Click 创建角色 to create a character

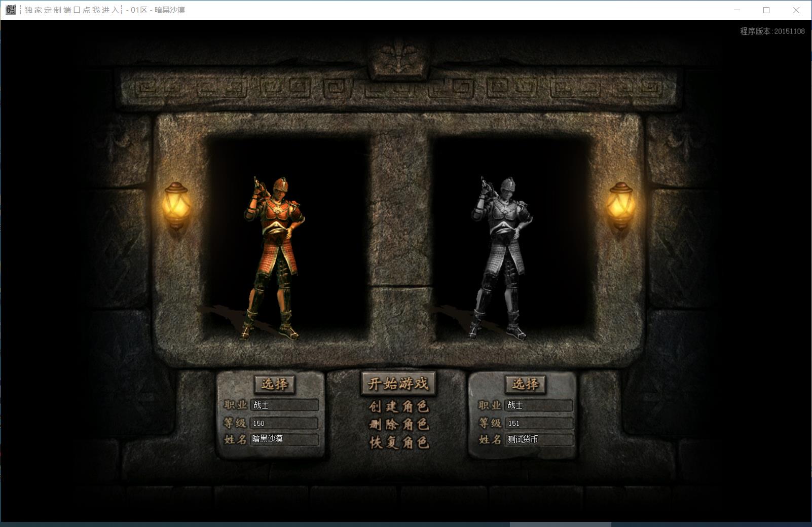(x=399, y=406)
